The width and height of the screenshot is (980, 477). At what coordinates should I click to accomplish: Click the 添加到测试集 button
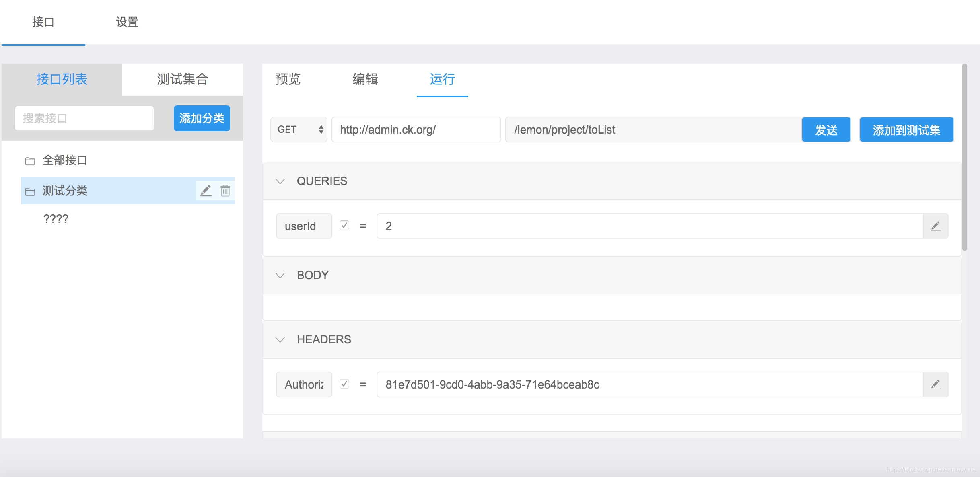[x=906, y=130]
